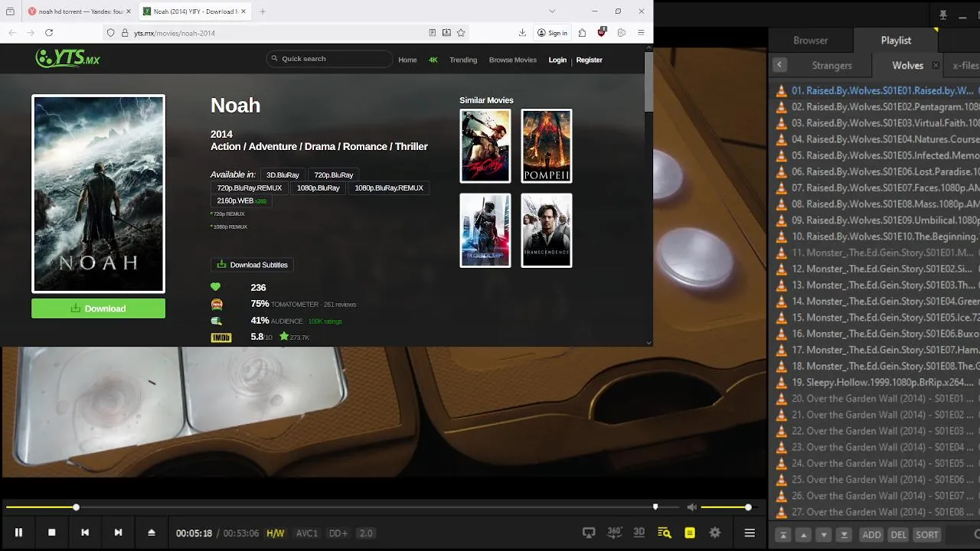This screenshot has width=980, height=551.
Task: Switch to the Browser tab in player
Action: [x=811, y=41]
